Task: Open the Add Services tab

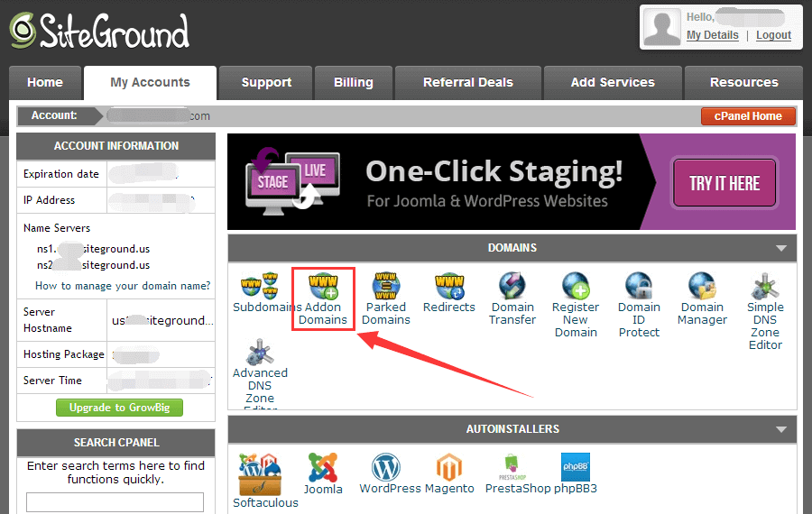Action: coord(613,82)
